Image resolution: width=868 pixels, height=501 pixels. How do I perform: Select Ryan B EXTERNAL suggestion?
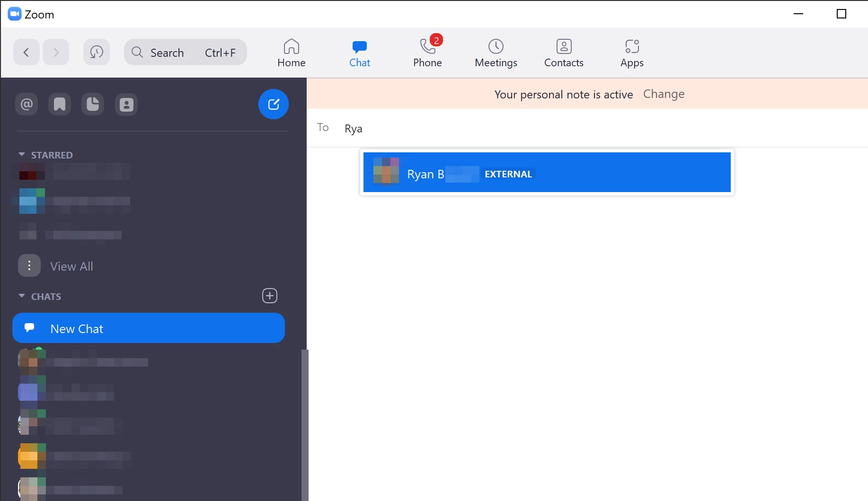click(547, 172)
